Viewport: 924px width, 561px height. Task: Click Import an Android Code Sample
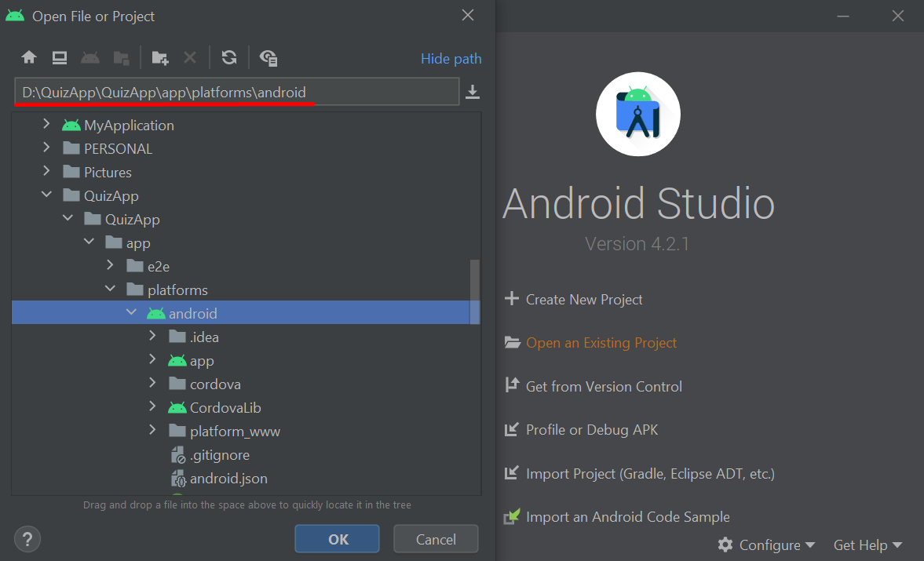point(617,517)
